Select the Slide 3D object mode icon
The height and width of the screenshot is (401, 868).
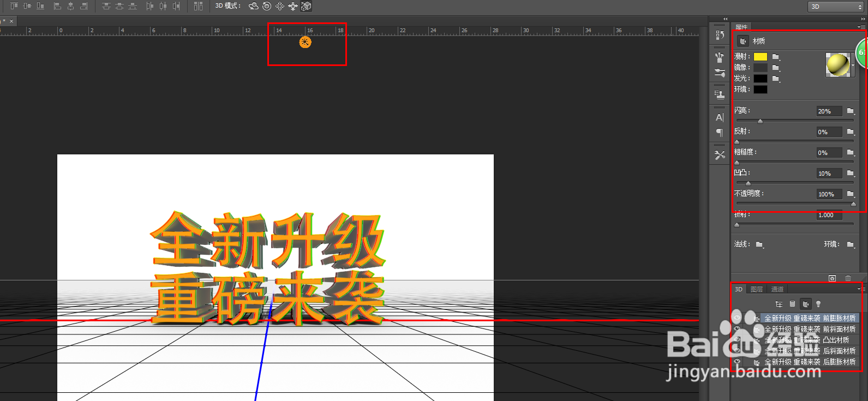(x=293, y=6)
